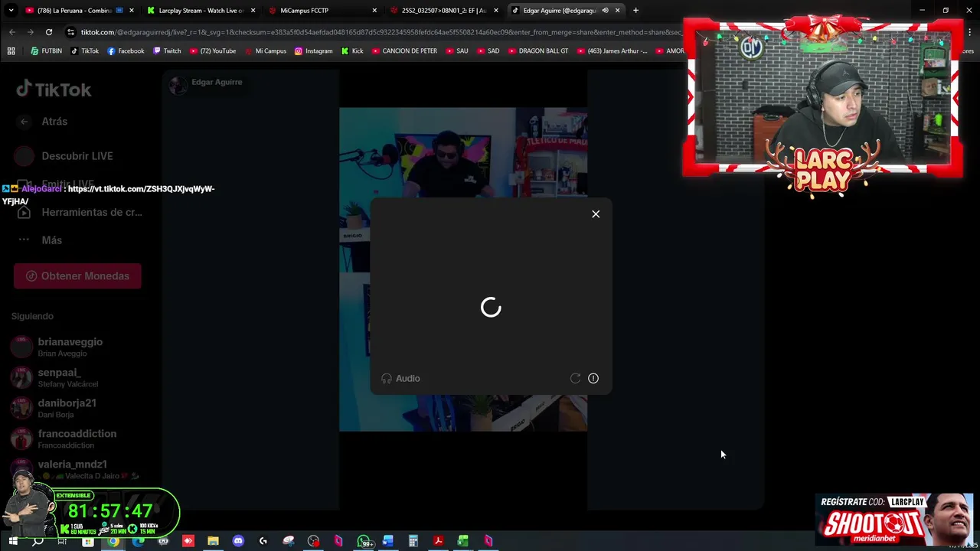Switch to Larcplay Stream Kick tab
Viewport: 980px width, 551px height.
coord(201,11)
